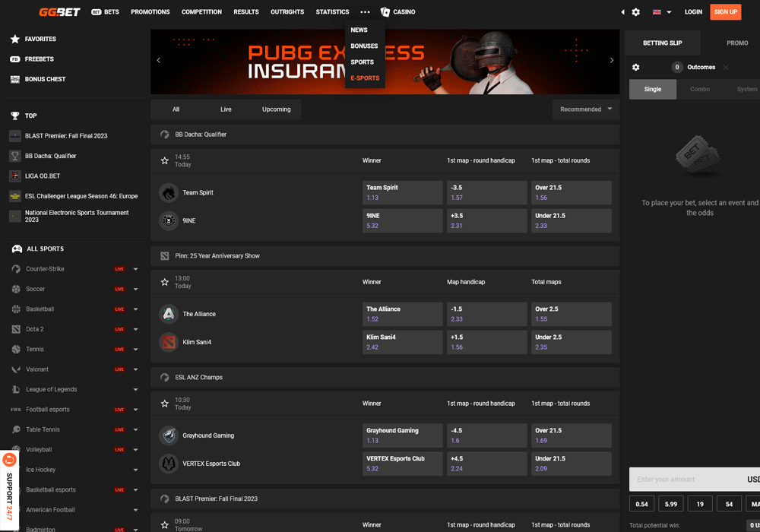Expand the Counter-Strike category arrow
The width and height of the screenshot is (760, 532).
tap(136, 269)
